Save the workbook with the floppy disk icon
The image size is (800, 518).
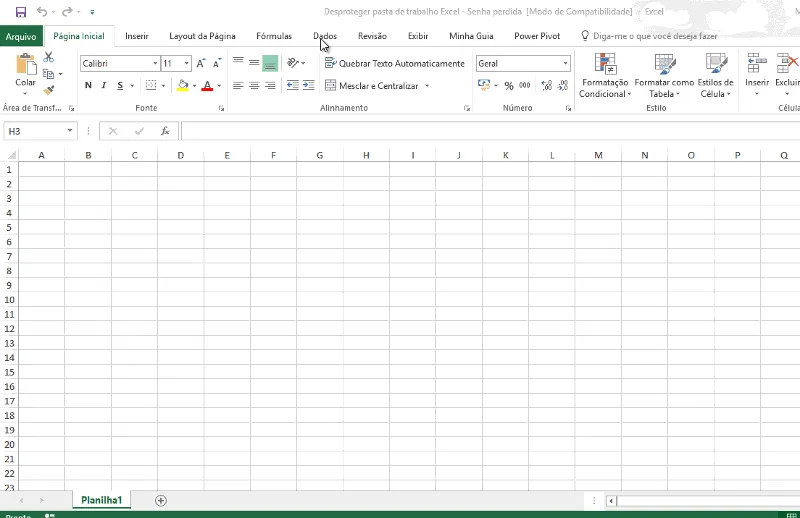(20, 12)
